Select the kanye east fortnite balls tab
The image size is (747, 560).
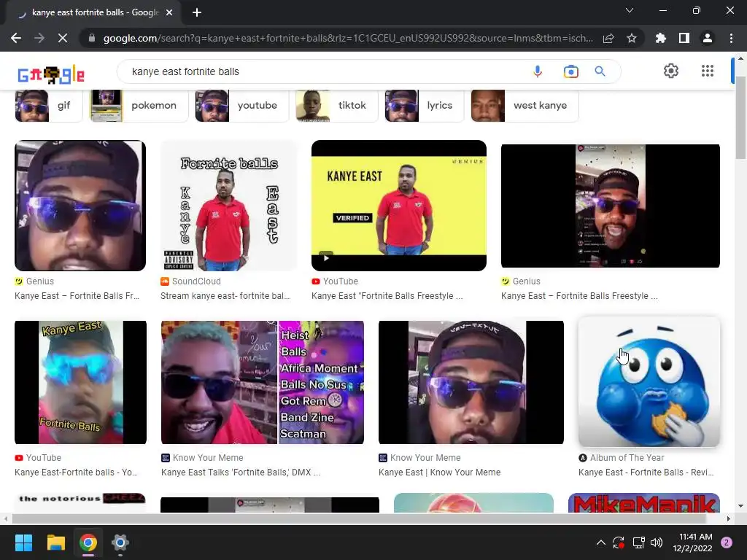93,13
